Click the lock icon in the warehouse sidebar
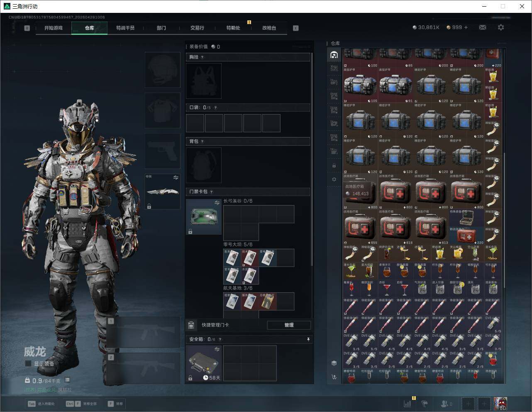Viewport: 532px width, 412px height. (334, 166)
